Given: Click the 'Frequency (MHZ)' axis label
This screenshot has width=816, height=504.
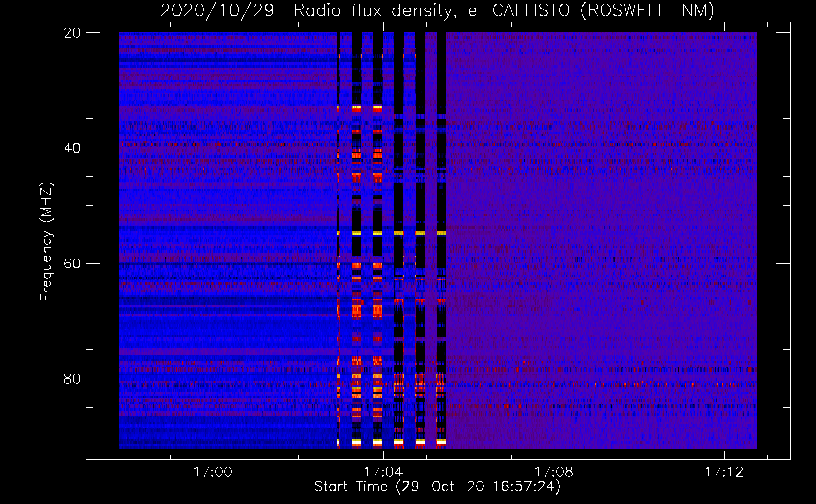Looking at the screenshot, I should pos(46,242).
